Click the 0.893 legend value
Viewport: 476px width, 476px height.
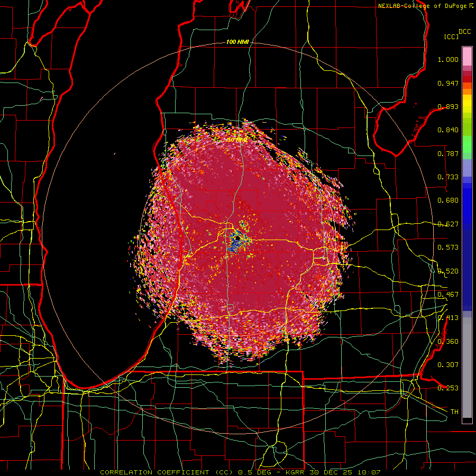tap(448, 106)
